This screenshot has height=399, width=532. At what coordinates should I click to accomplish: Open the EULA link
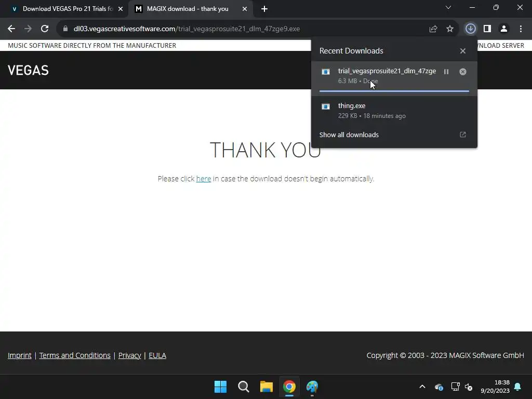pos(157,355)
